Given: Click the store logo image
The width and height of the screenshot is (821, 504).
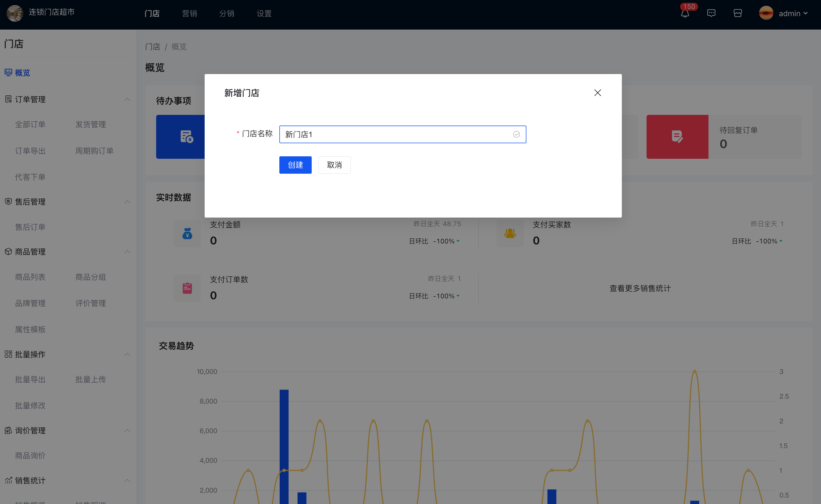Looking at the screenshot, I should click(x=15, y=13).
